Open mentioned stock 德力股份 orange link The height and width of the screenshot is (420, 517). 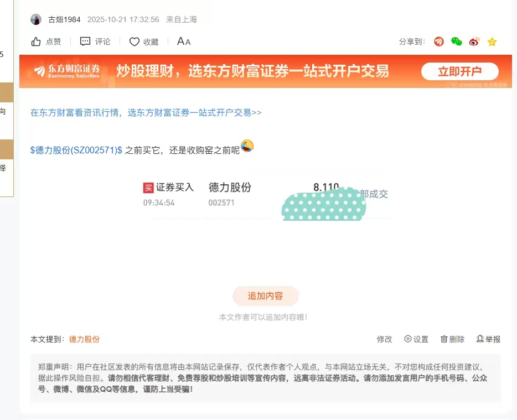(84, 339)
